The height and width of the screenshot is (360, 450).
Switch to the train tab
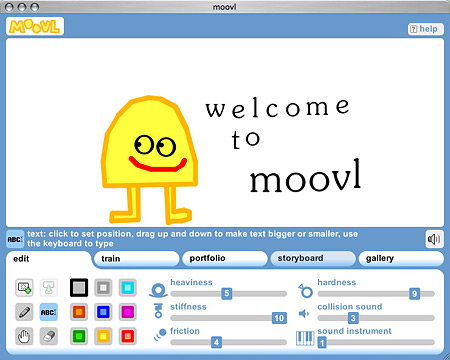point(137,259)
